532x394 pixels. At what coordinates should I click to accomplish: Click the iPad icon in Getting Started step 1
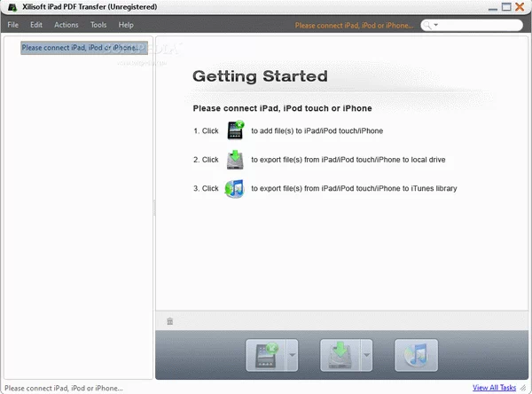235,131
